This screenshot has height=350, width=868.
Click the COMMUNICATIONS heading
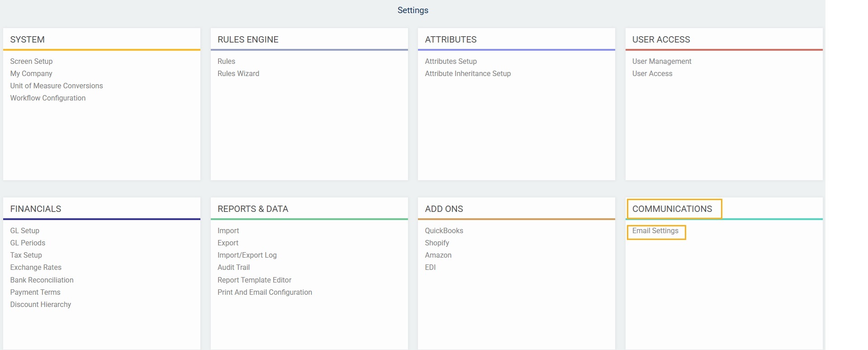pyautogui.click(x=672, y=209)
